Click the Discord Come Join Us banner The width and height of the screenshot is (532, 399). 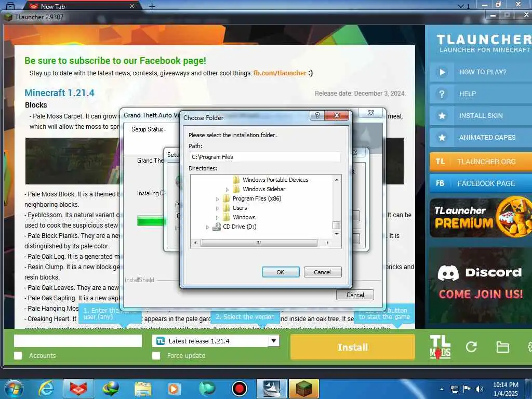click(480, 285)
